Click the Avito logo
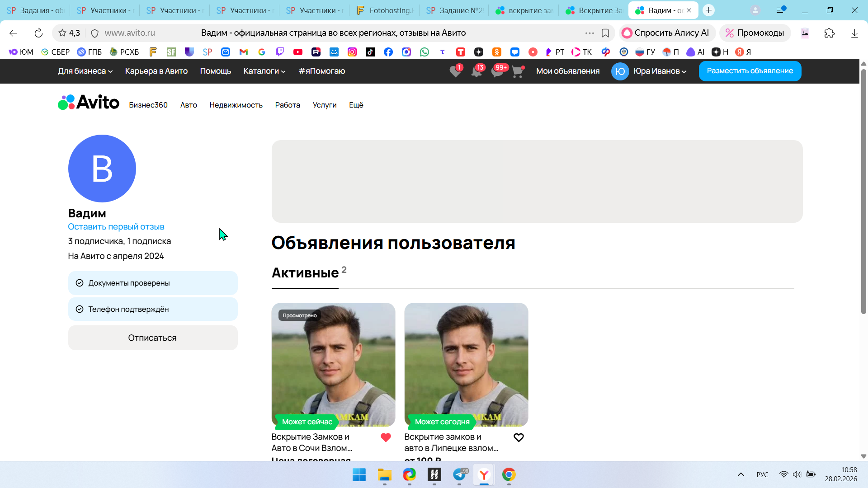The width and height of the screenshot is (868, 488). click(x=89, y=103)
